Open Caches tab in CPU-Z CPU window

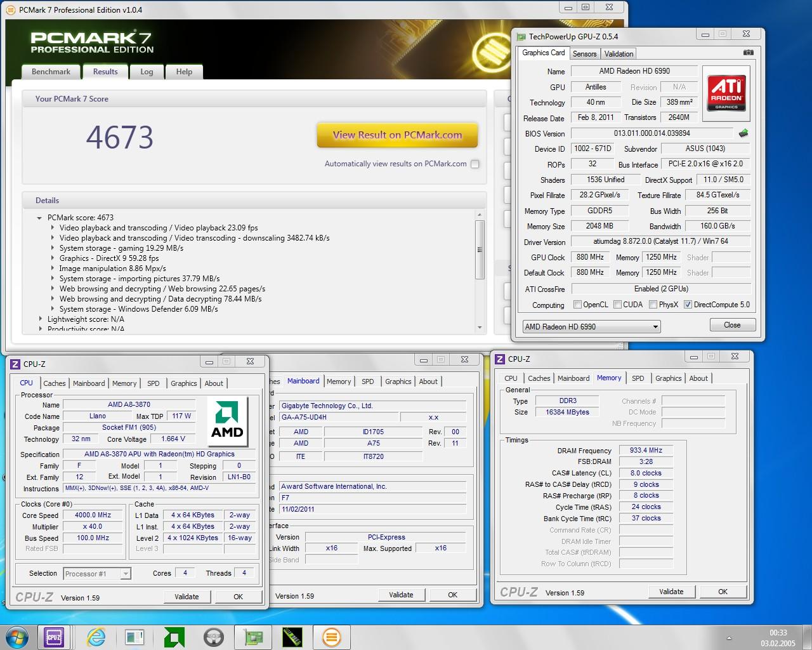click(54, 383)
